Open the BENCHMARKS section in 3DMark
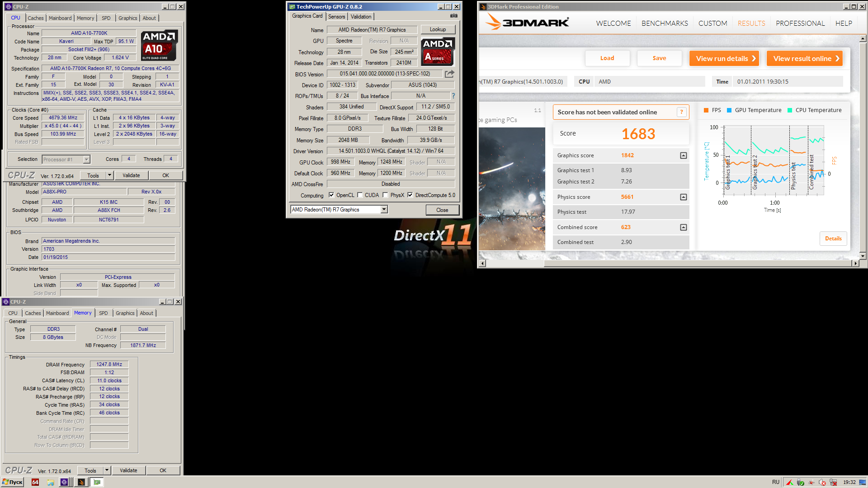Viewport: 868px width, 488px height. (x=665, y=23)
